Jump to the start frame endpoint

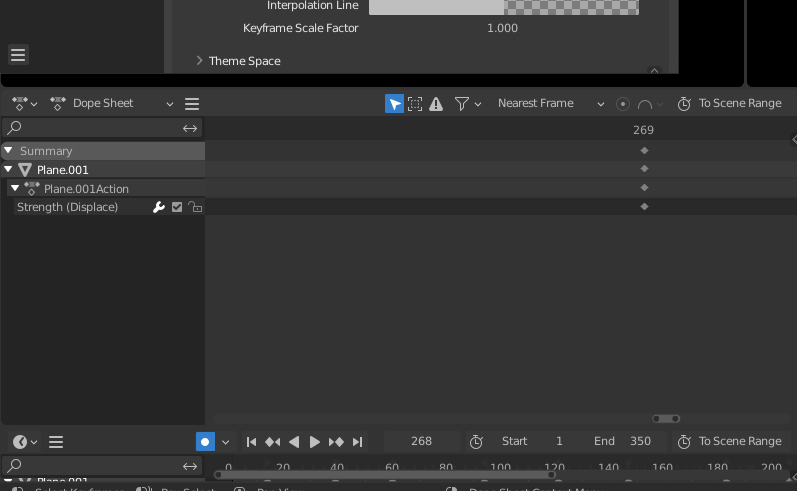coord(251,442)
